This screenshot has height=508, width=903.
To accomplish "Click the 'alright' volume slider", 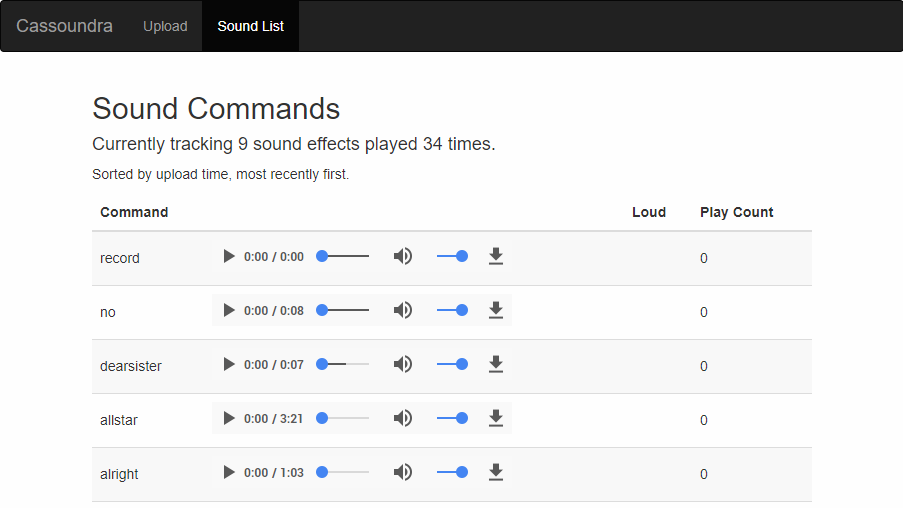I will [453, 472].
